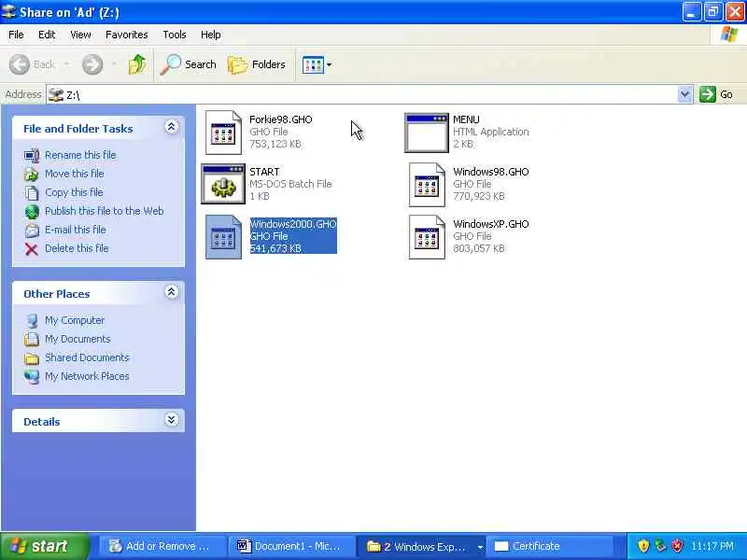The height and width of the screenshot is (560, 747).
Task: Switch to Document1 Microsoft Word taskbar item
Action: [x=291, y=546]
